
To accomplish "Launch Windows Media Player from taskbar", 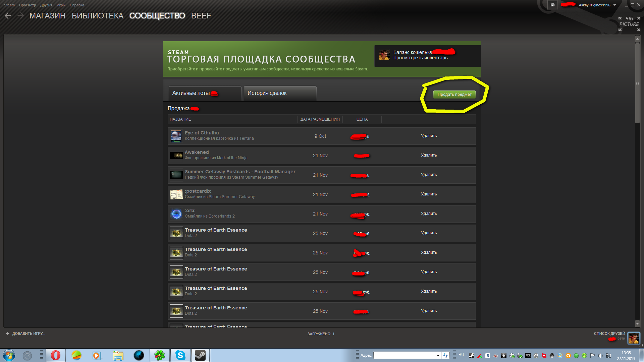I will click(97, 355).
